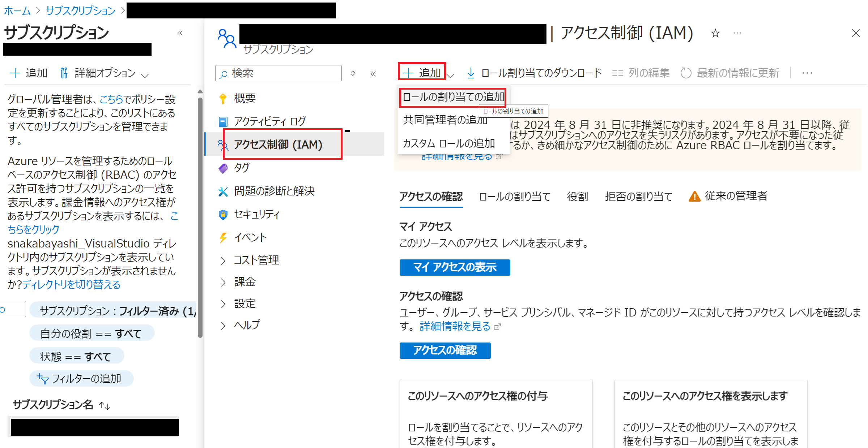Click the refresh icon 最新の情報に更新
This screenshot has width=868, height=448.
tap(686, 73)
